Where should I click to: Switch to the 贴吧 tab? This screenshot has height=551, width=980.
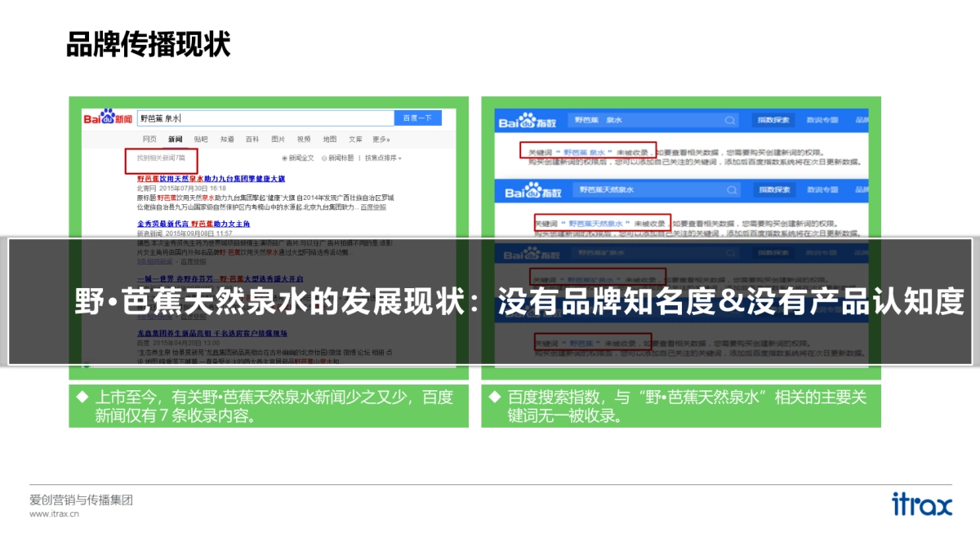pos(203,138)
